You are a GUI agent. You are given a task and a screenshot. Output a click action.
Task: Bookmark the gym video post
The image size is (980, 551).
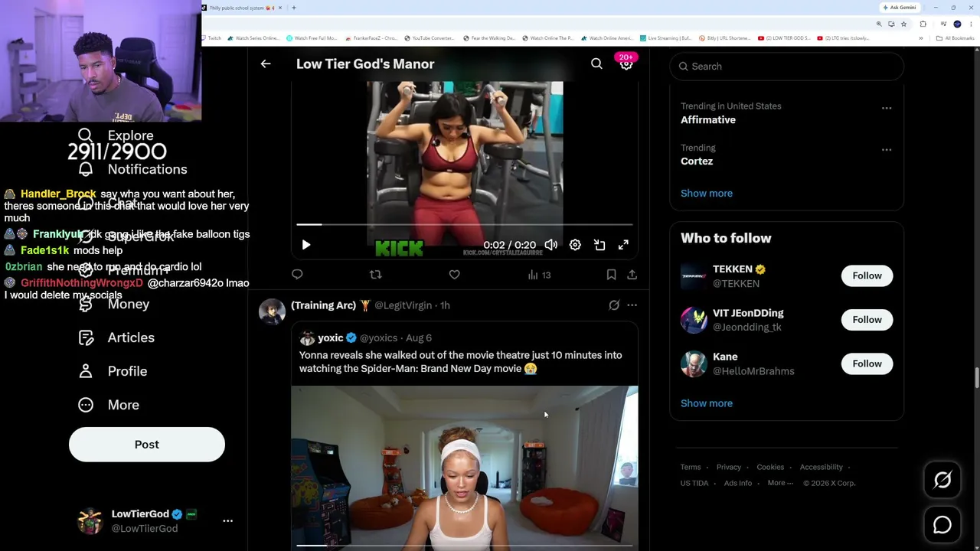(611, 275)
